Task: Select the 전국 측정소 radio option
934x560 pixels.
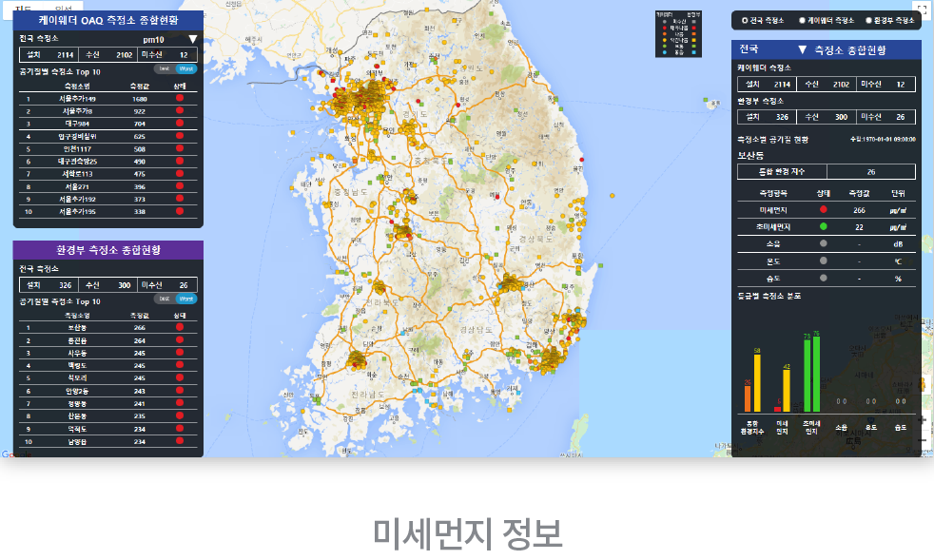Action: coord(745,20)
